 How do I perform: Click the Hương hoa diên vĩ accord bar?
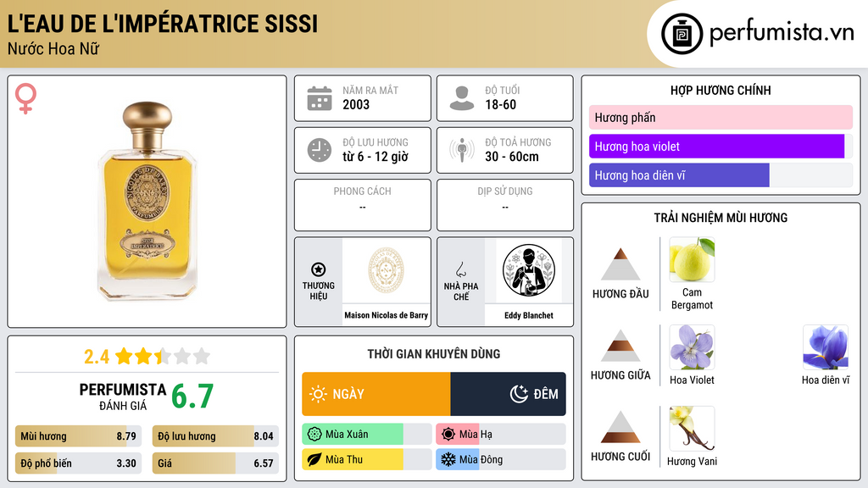(x=721, y=175)
